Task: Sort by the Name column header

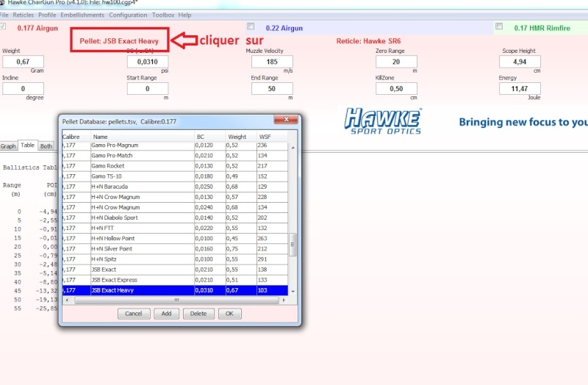Action: tap(143, 137)
